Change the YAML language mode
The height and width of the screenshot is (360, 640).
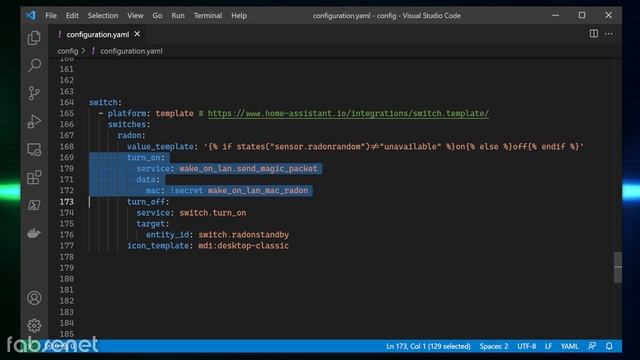point(569,346)
